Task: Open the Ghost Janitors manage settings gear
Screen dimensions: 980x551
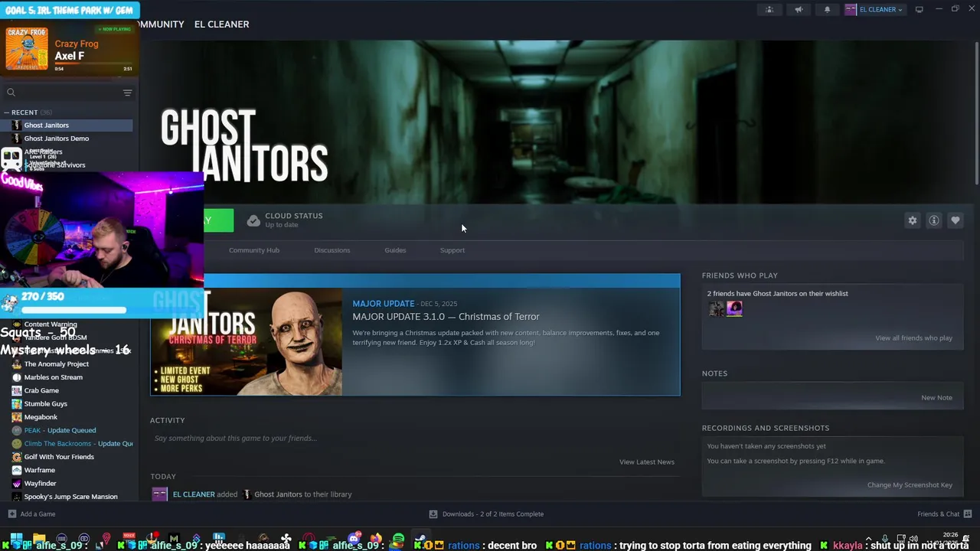Action: pos(912,220)
